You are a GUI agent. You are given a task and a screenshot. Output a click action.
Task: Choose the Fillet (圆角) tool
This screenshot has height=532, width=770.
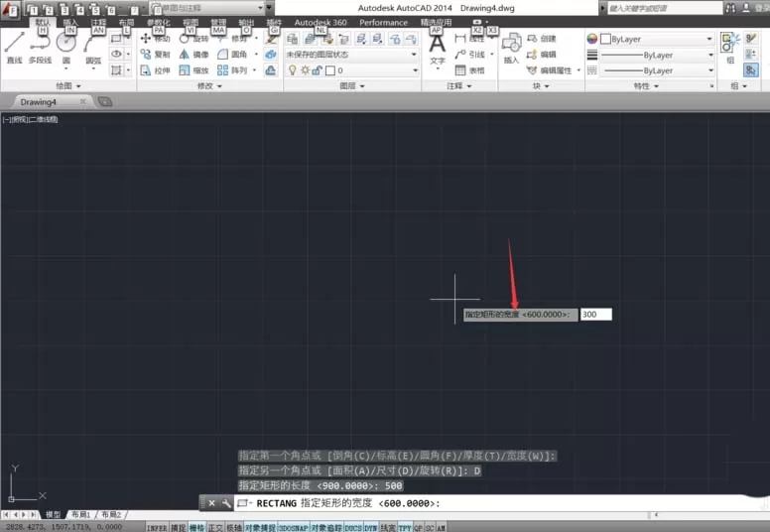[x=232, y=54]
